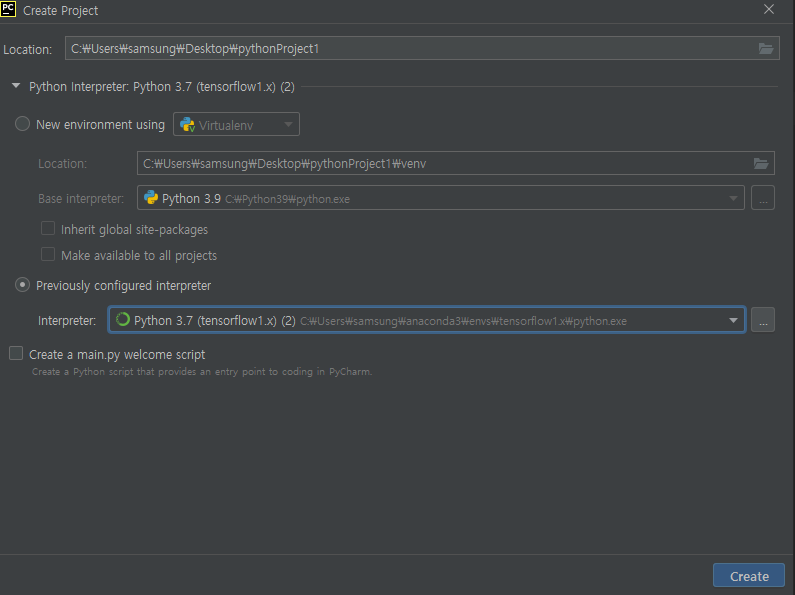Click the 'Python Interpreter: Python 3.7 (tensorflow1.x) (2)' heading
The image size is (795, 595).
point(162,87)
